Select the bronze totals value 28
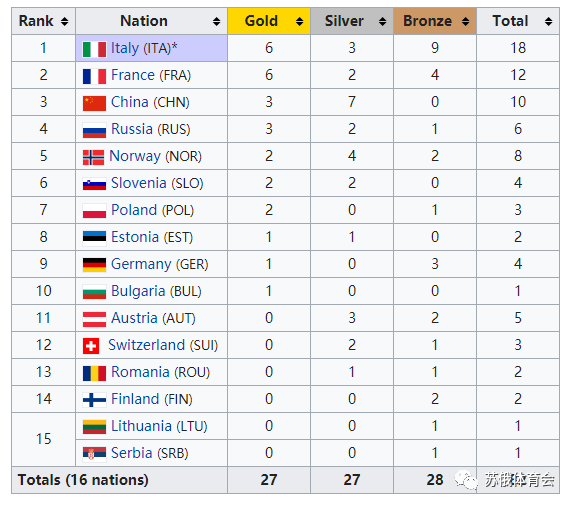573x506 pixels. coord(435,480)
